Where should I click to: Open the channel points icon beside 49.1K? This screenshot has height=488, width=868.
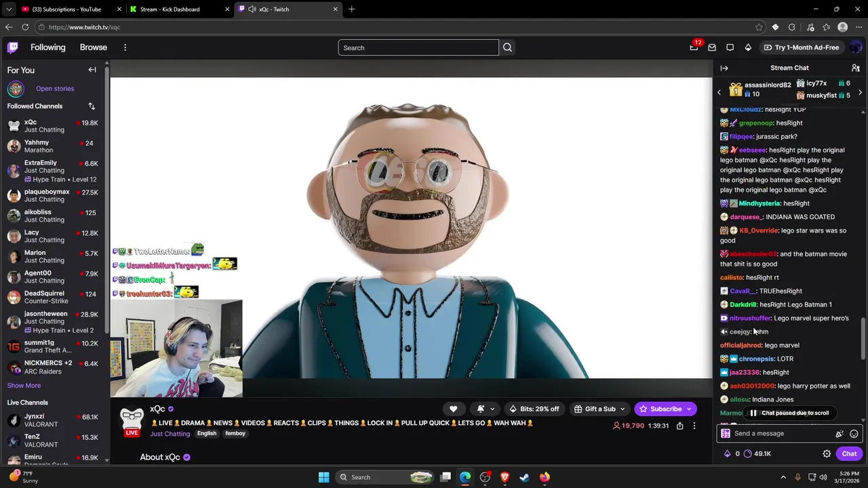coord(748,454)
